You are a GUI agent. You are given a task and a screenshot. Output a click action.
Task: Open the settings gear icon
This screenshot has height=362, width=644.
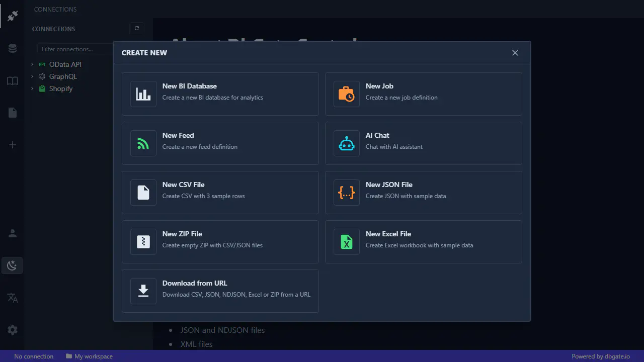coord(13,330)
